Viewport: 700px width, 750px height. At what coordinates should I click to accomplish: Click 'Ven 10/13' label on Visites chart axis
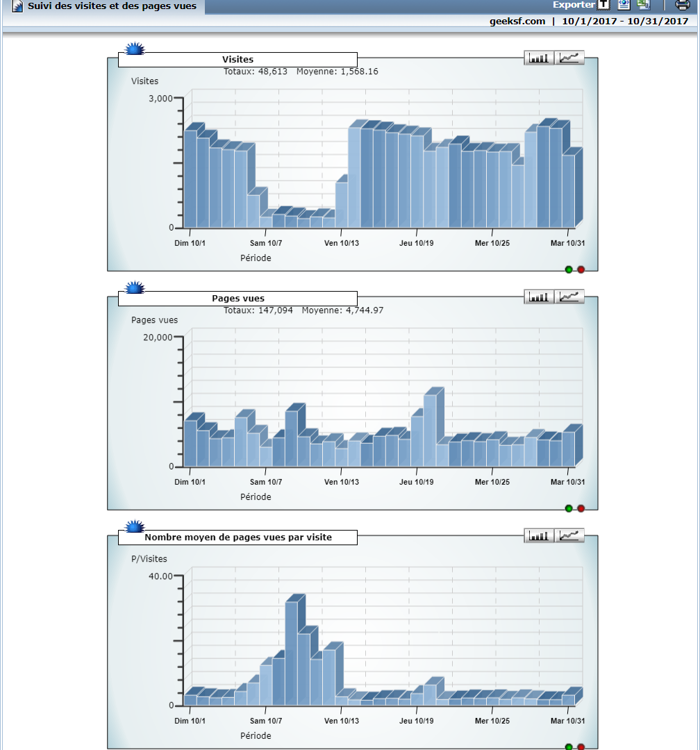[x=342, y=243]
